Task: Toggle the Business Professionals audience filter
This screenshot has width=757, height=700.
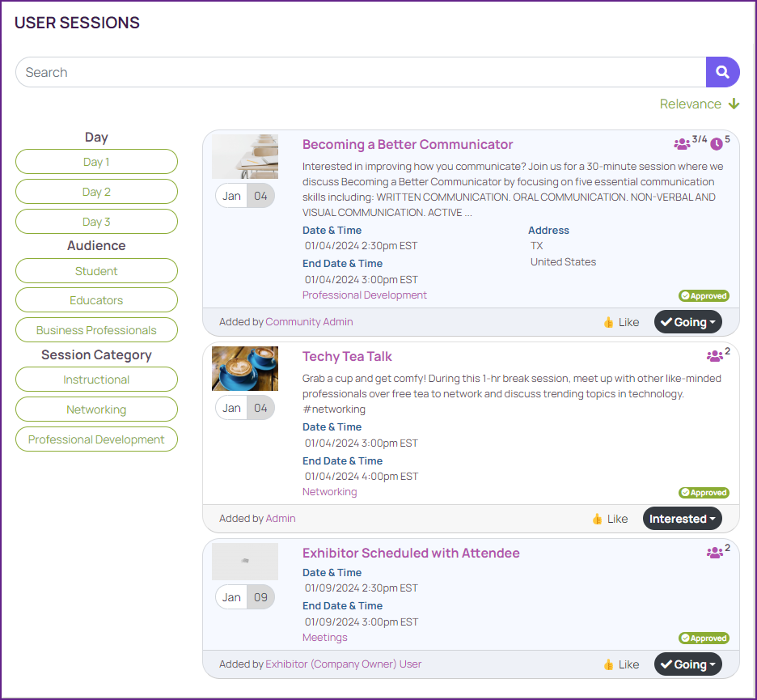Action: 96,330
